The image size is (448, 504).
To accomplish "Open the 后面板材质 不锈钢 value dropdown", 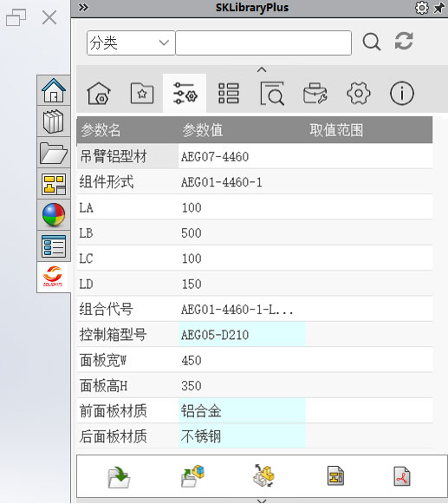I will [x=242, y=436].
